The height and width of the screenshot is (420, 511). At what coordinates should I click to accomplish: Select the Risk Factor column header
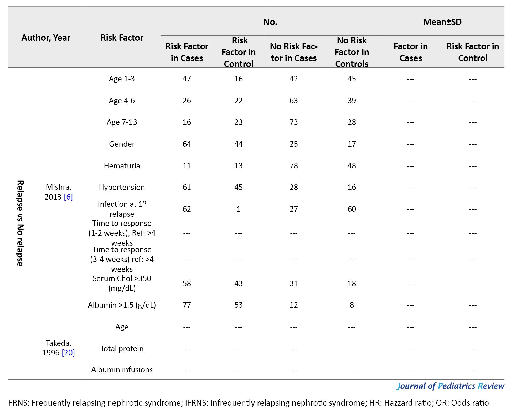[x=122, y=38]
